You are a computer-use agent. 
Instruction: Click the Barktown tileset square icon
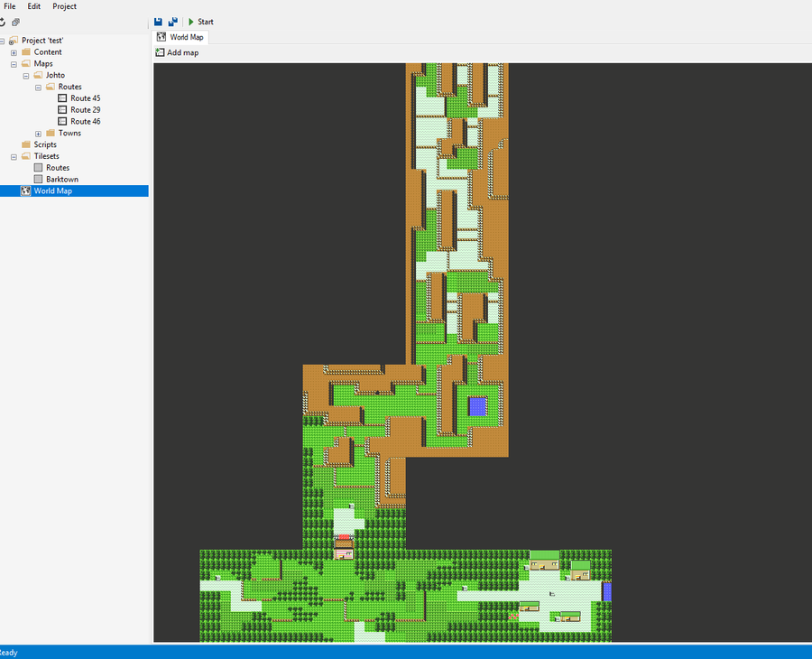click(38, 180)
